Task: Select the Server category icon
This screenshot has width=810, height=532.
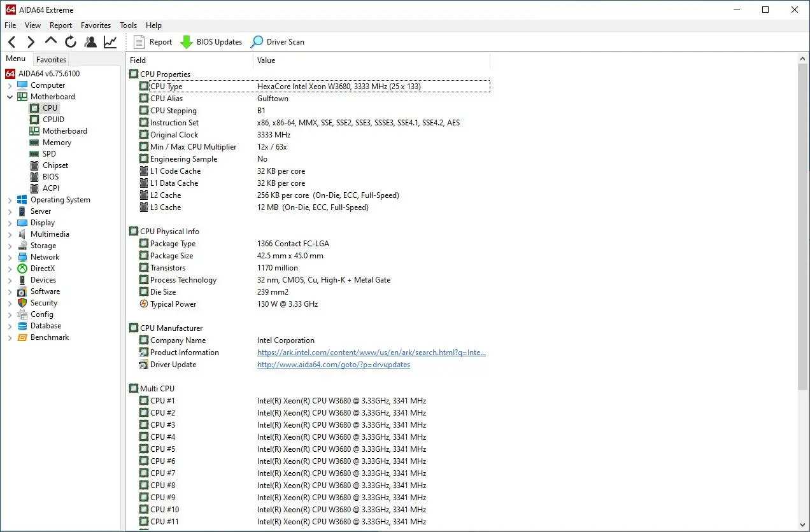Action: pyautogui.click(x=22, y=211)
